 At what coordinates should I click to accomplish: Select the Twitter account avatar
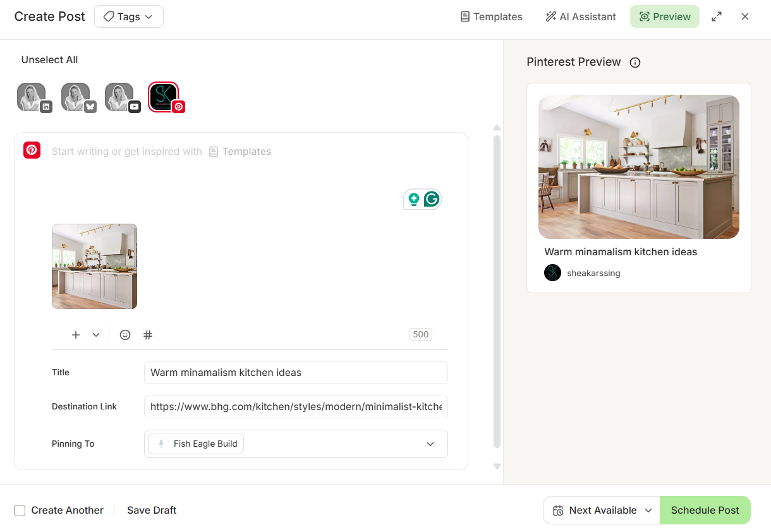[x=76, y=97]
